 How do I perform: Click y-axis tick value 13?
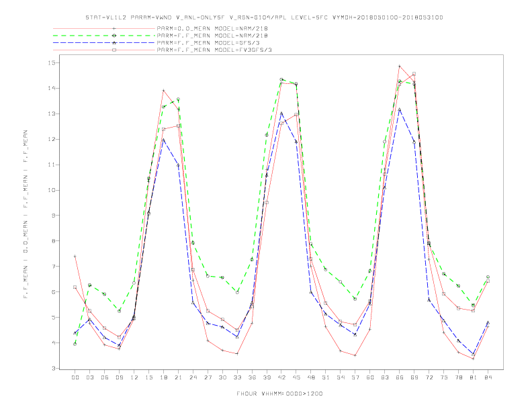point(51,113)
